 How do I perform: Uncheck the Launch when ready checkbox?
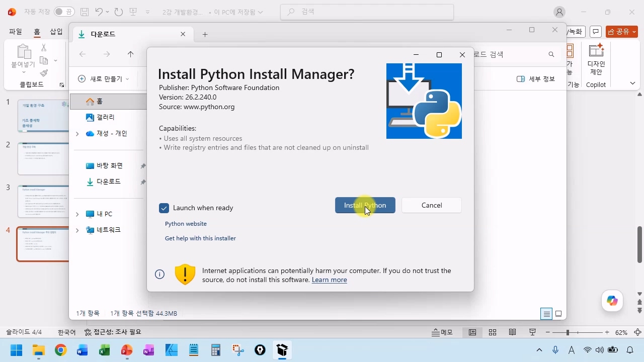pos(164,208)
